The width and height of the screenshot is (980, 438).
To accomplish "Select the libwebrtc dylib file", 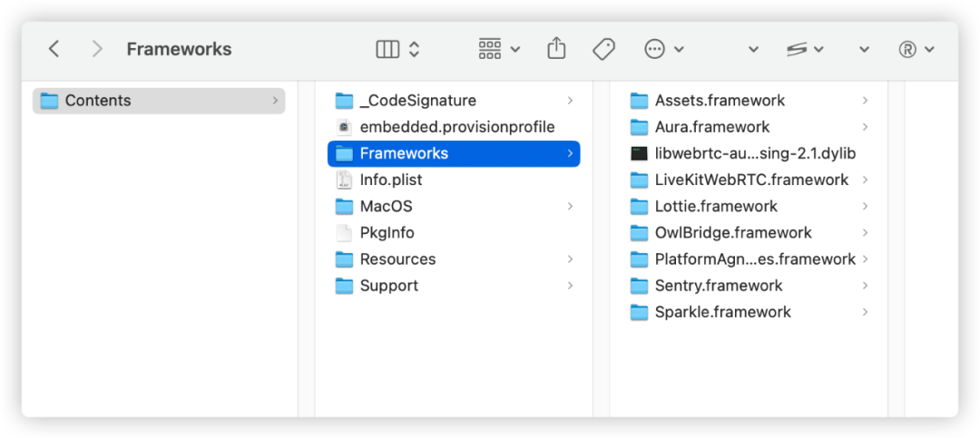I will click(x=755, y=153).
